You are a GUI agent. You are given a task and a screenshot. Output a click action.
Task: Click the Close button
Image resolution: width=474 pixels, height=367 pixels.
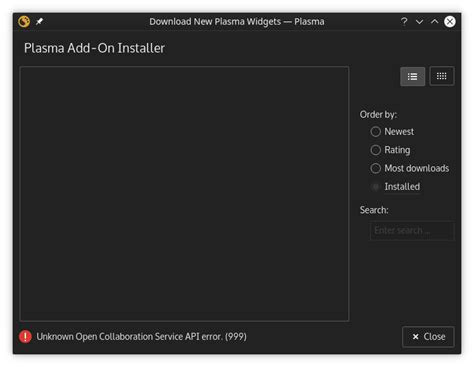[428, 337]
